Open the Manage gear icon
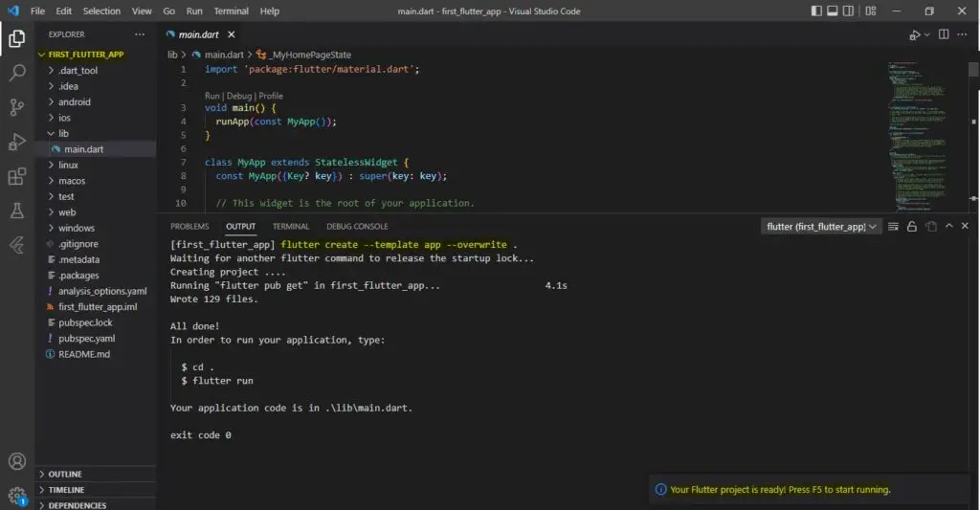The image size is (980, 510). (17, 497)
